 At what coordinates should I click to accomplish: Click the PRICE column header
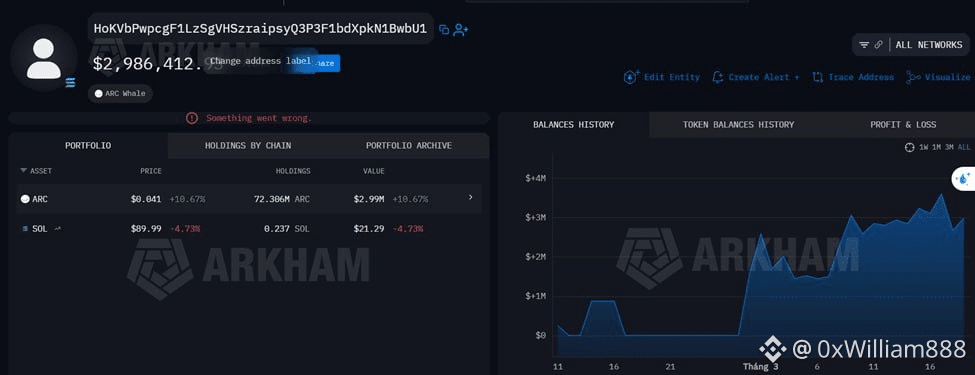[x=151, y=171]
